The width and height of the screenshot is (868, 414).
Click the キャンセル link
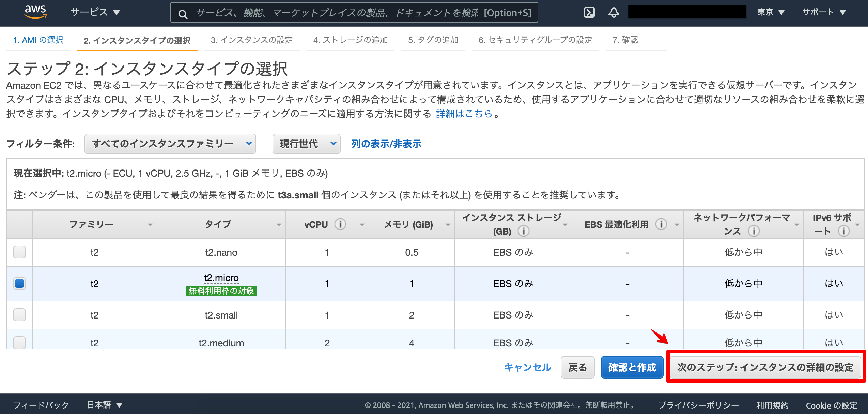coord(527,367)
